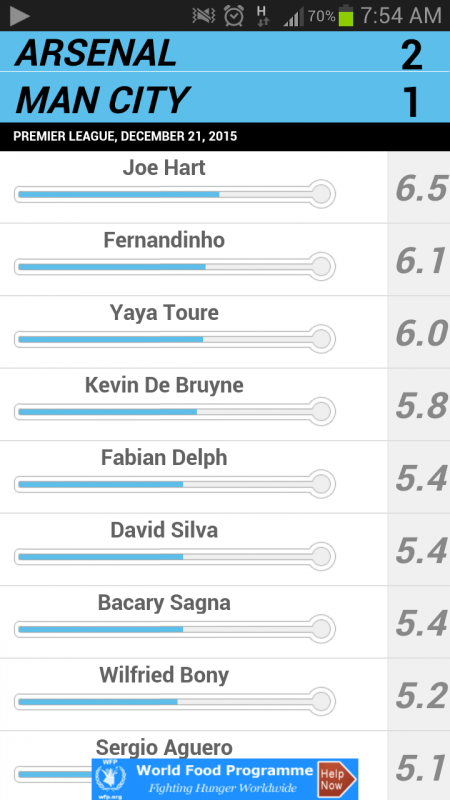Adjust Joe Hart's rating slider
The height and width of the screenshot is (800, 450).
click(x=174, y=194)
